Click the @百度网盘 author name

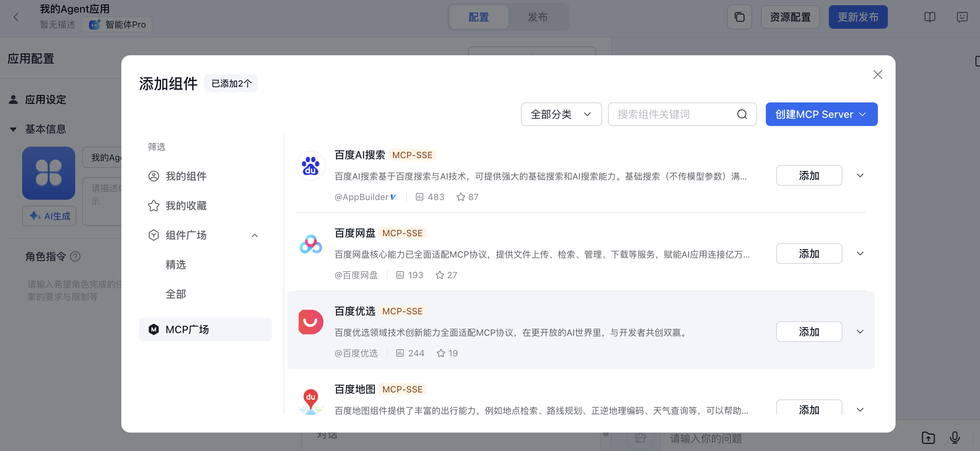[356, 275]
